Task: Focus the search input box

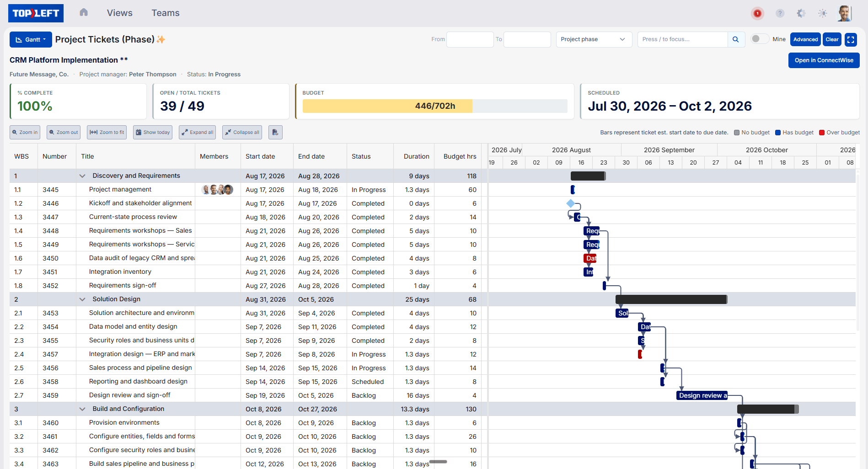Action: (682, 39)
